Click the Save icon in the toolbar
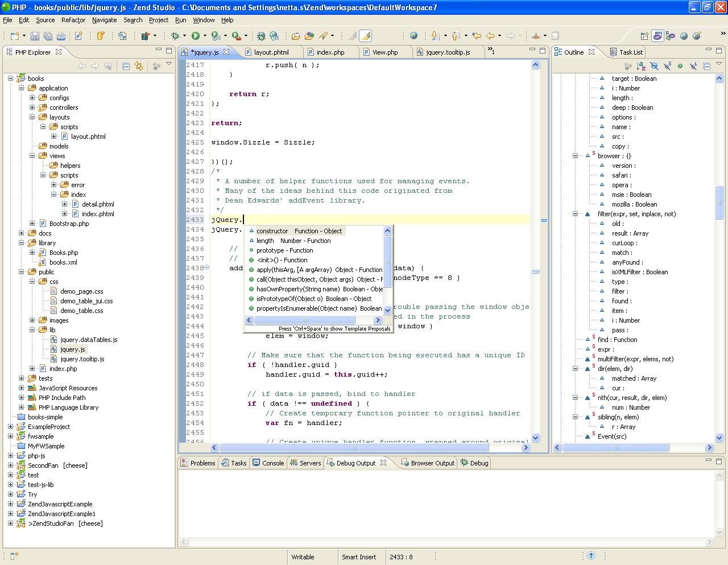Viewport: 728px width, 565px height. pos(35,36)
